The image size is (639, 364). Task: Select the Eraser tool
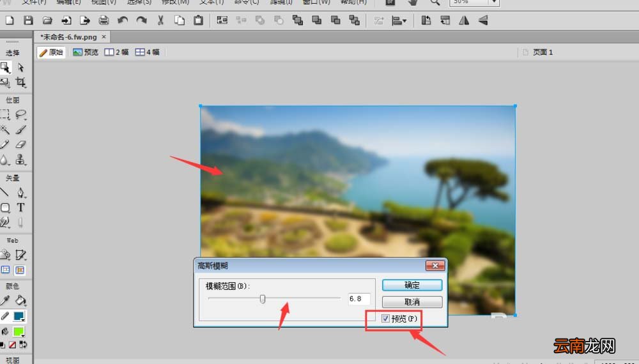click(x=20, y=144)
